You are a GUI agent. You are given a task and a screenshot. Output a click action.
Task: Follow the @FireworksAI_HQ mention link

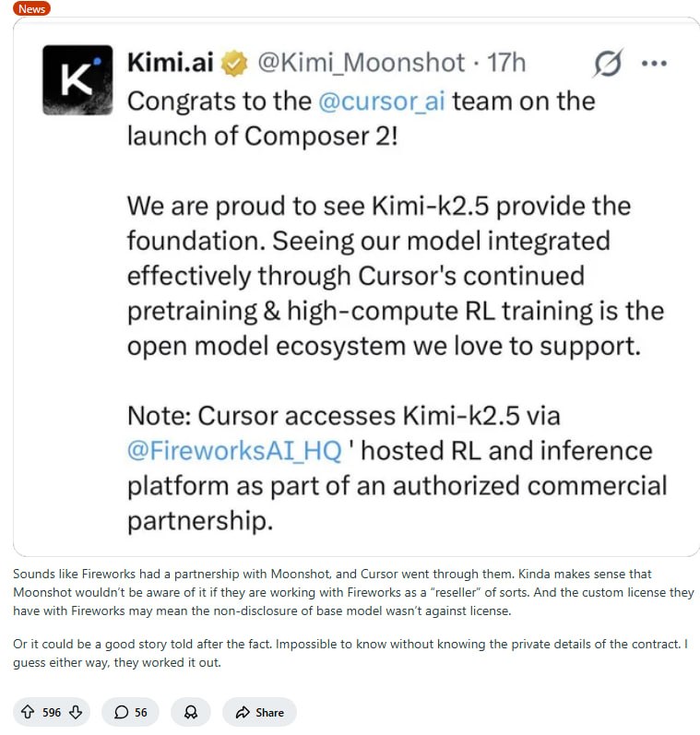233,449
